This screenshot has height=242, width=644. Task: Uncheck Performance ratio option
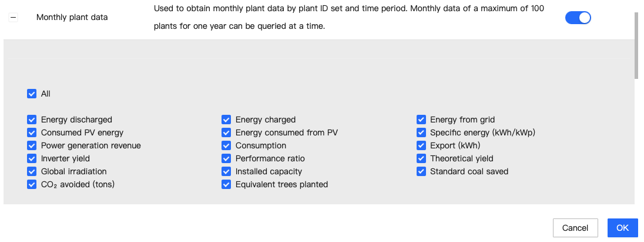coord(226,158)
